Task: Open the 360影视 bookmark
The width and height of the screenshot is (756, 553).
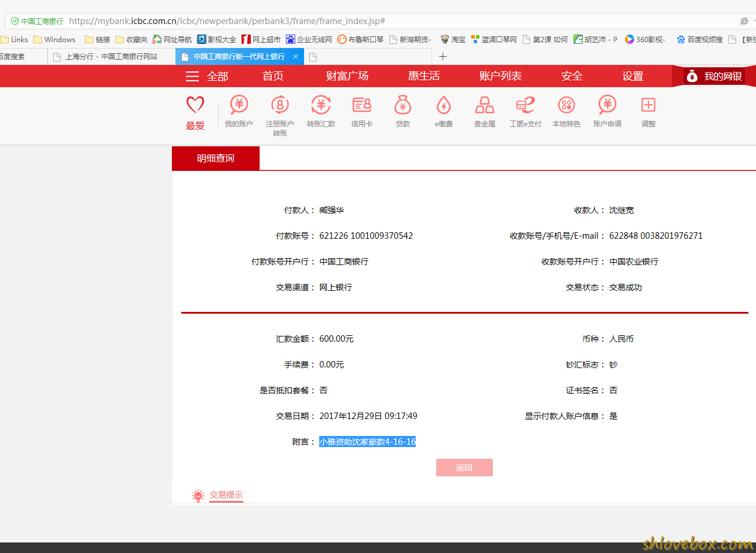Action: (645, 40)
